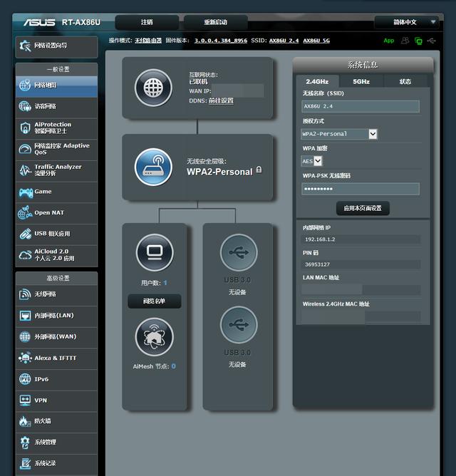
Task: Click the AiMesh node icon
Action: point(155,337)
